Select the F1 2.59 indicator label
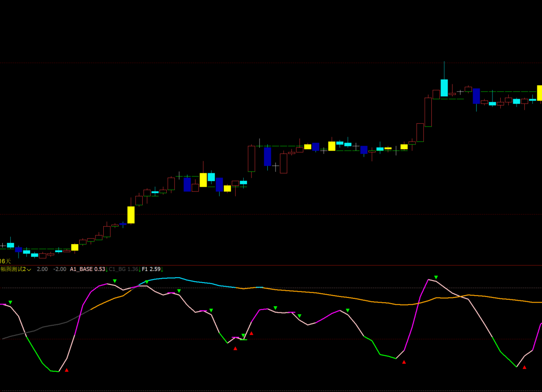 click(151, 269)
